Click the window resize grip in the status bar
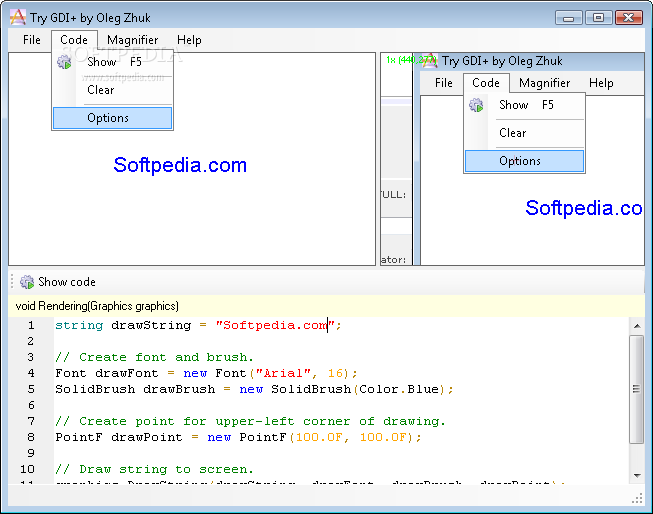 pos(637,498)
